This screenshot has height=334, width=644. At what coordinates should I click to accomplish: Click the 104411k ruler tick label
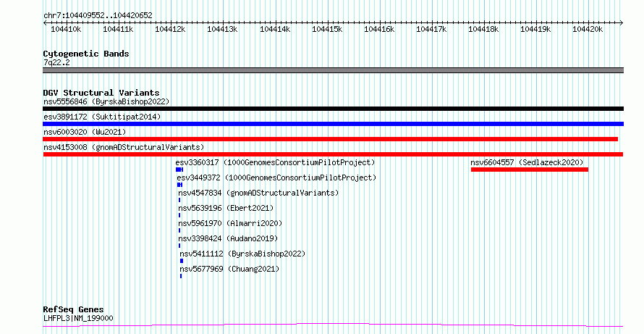click(118, 29)
